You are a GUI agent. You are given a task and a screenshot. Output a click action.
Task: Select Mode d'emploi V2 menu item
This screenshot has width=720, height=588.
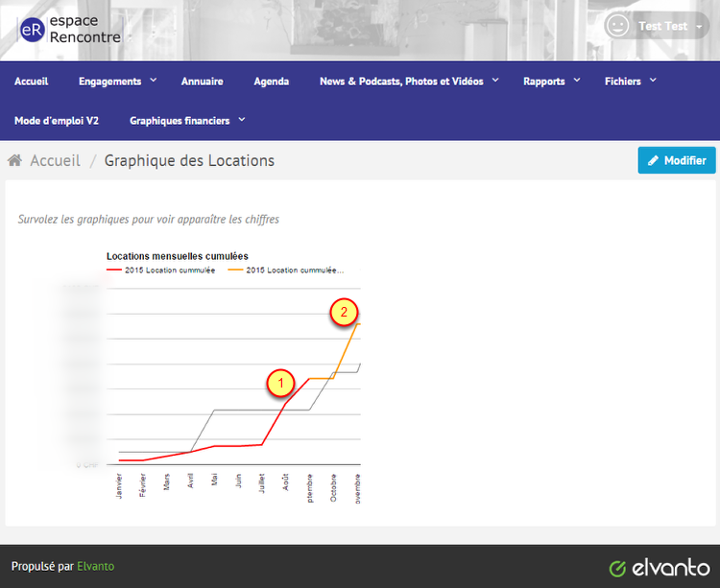click(57, 121)
